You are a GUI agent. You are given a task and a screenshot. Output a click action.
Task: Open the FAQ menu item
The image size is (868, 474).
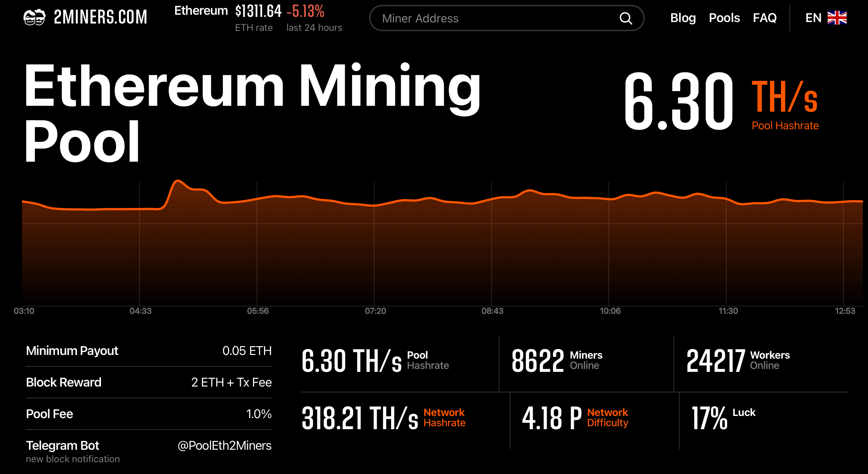tap(764, 18)
